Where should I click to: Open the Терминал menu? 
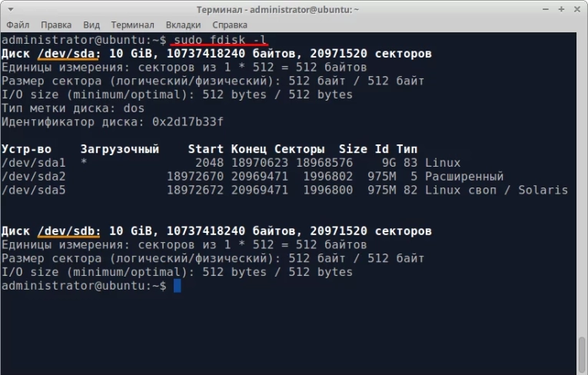[134, 25]
